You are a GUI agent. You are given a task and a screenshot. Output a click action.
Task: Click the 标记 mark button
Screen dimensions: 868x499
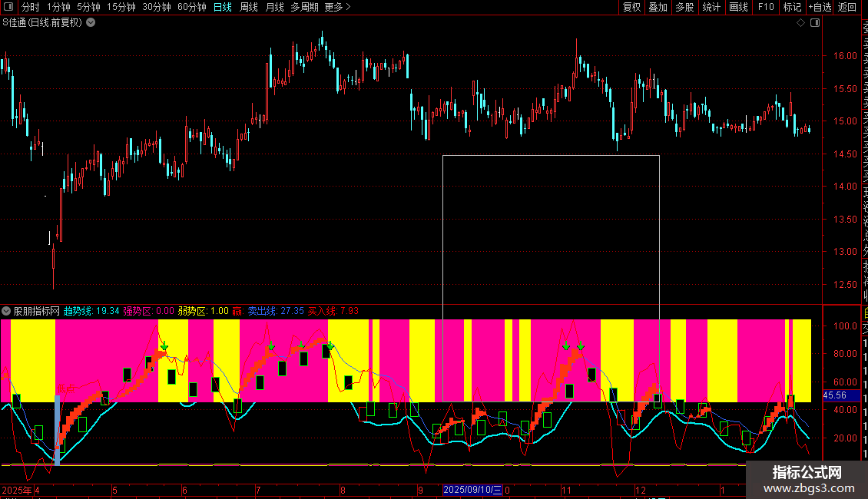[x=792, y=7]
